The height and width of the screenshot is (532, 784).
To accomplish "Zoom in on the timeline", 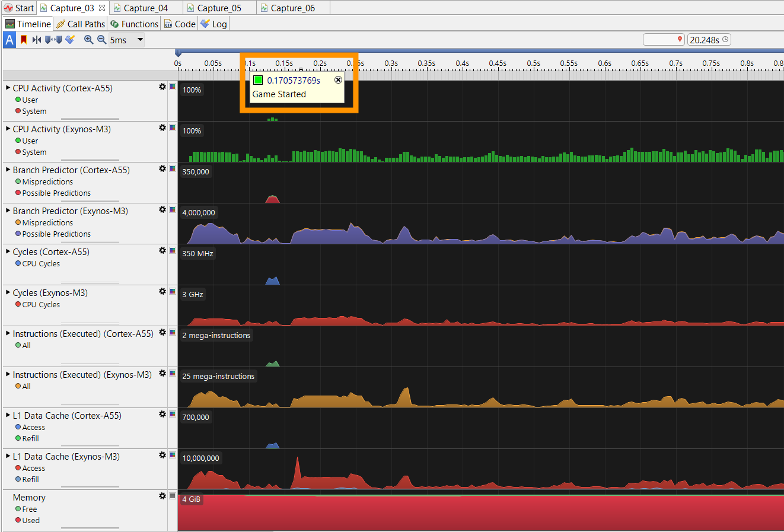I will click(x=88, y=40).
